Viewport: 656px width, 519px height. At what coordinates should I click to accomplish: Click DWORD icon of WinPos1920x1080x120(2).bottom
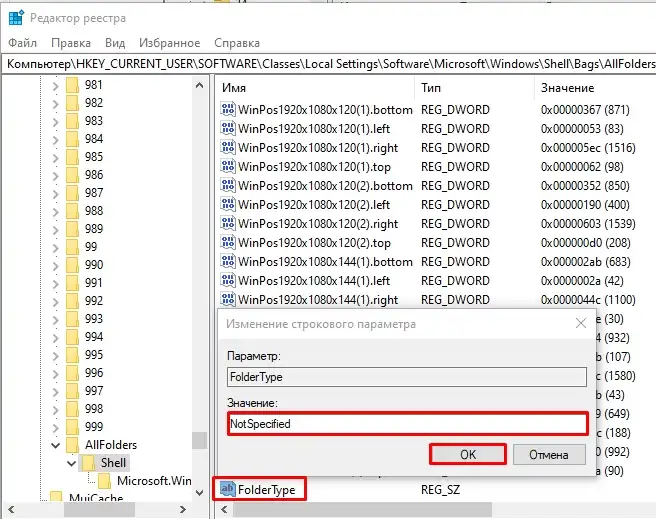pos(228,185)
